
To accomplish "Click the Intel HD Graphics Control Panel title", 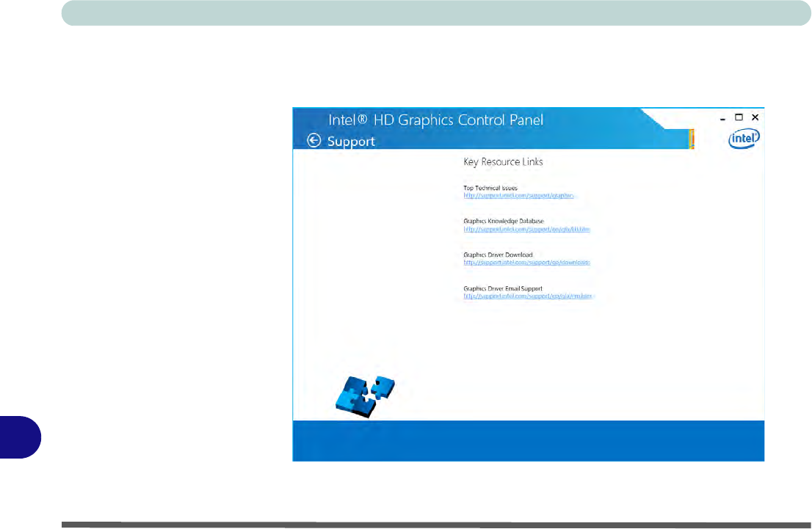I will tap(435, 120).
